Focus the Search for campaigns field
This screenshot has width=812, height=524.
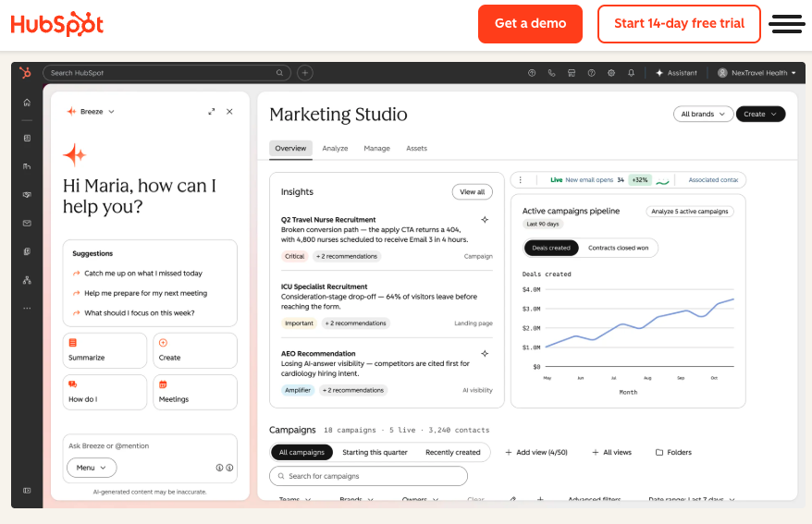click(368, 476)
